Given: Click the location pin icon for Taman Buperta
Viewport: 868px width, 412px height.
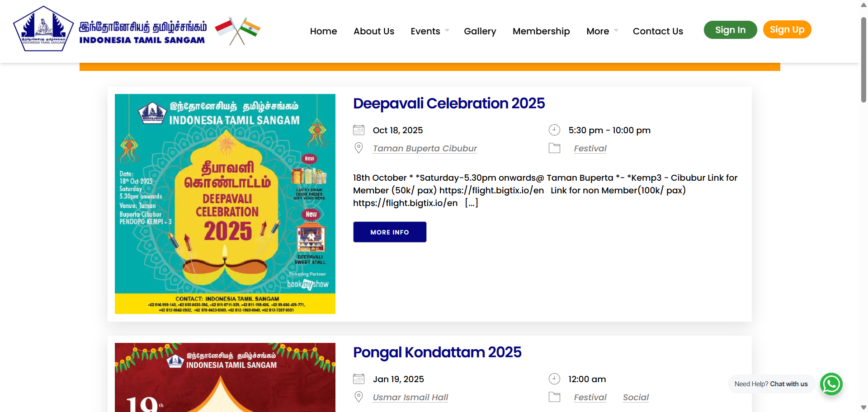Looking at the screenshot, I should [x=359, y=148].
